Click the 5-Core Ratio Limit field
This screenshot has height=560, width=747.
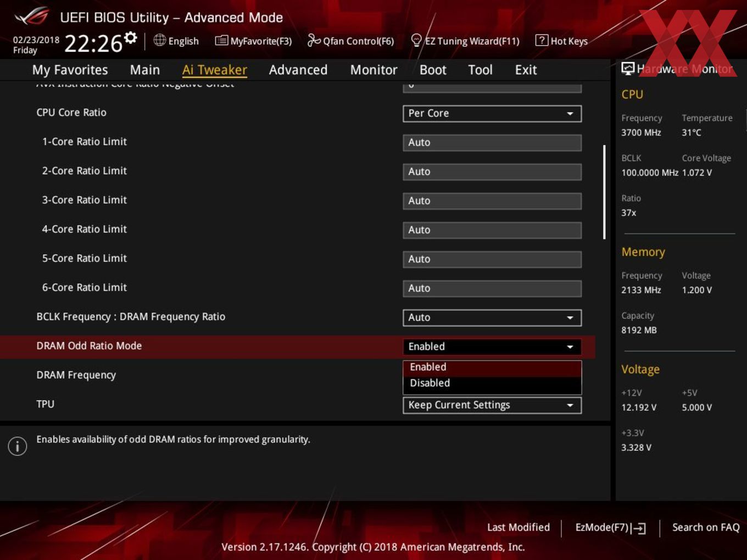pyautogui.click(x=492, y=259)
